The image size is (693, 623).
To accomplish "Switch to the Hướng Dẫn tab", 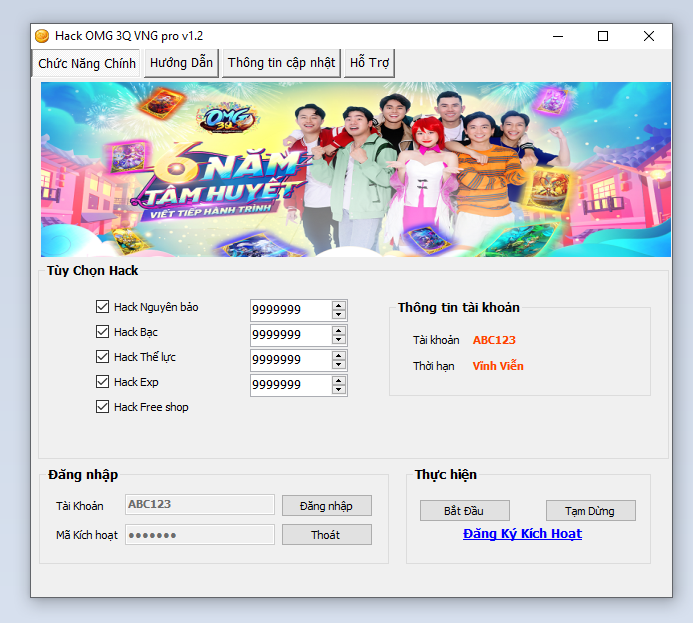I will pyautogui.click(x=181, y=63).
